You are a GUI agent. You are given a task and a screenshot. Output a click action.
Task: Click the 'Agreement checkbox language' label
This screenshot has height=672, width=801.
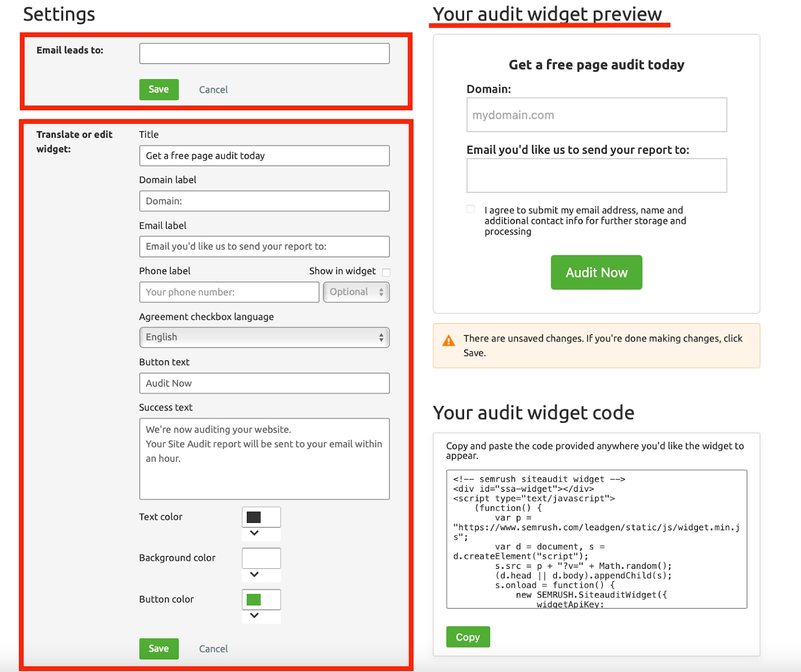(206, 317)
